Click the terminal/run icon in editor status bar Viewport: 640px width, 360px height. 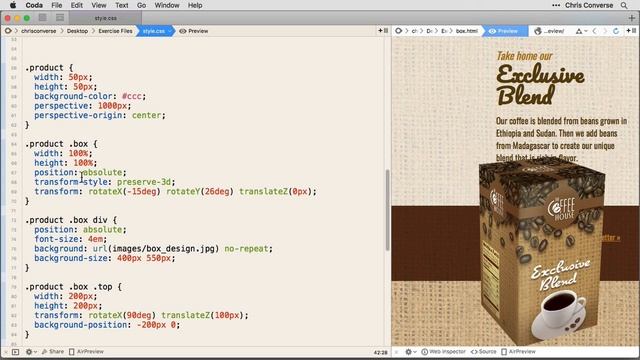point(15,352)
